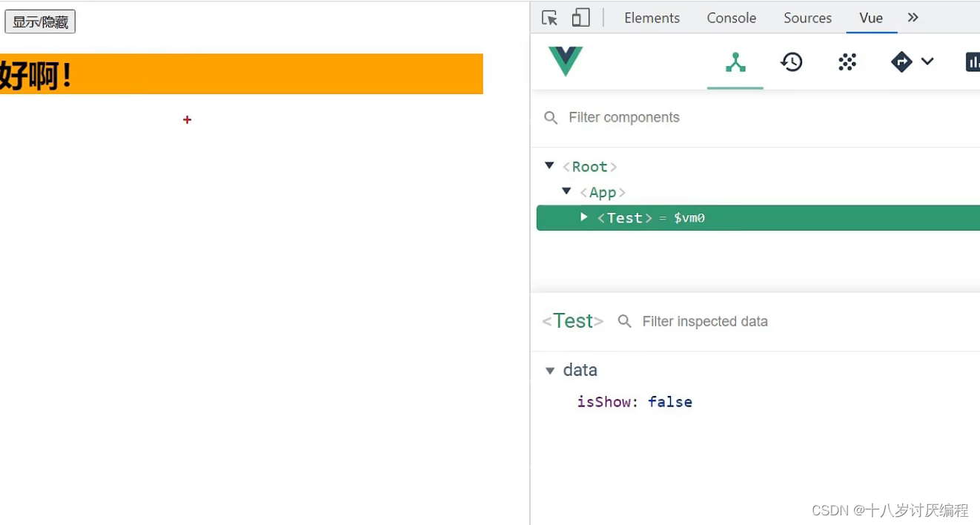Click the Test inspector heading
The width and height of the screenshot is (980, 525).
pos(572,321)
